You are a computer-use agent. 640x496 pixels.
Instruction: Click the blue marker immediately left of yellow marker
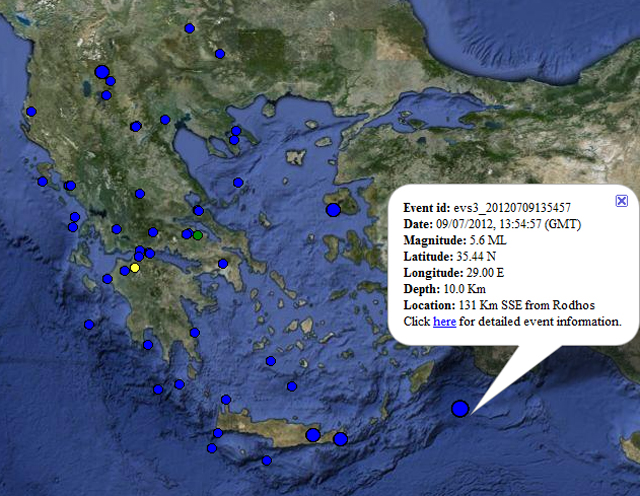point(124,269)
